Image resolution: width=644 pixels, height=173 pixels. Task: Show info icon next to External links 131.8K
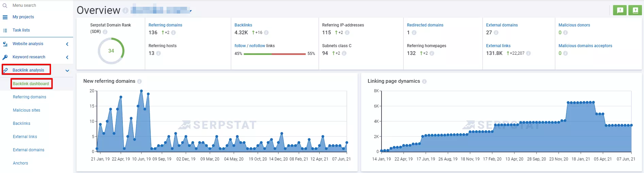[x=528, y=53]
